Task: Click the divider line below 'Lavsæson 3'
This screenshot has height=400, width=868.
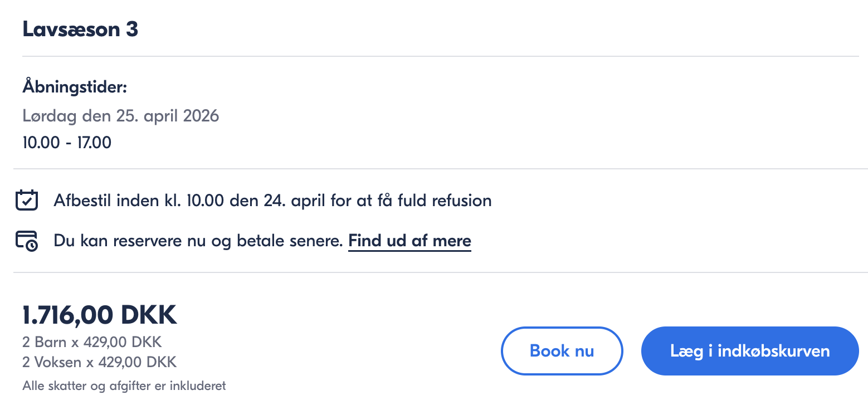Action: [x=440, y=56]
